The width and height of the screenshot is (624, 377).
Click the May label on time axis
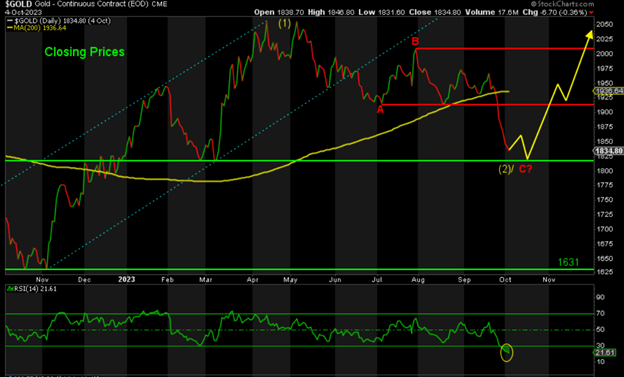point(291,279)
